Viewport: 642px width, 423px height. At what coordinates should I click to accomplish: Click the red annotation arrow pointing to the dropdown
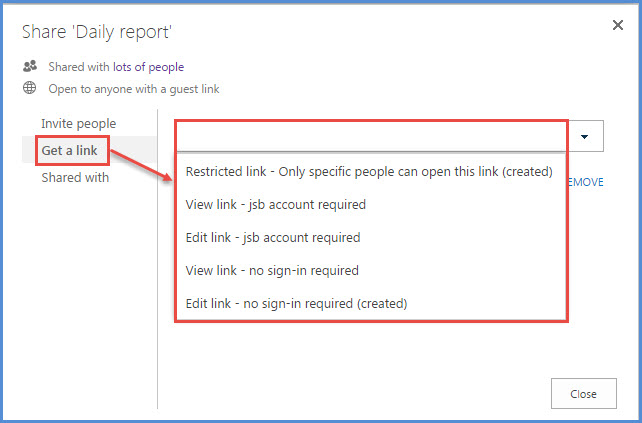coord(142,165)
